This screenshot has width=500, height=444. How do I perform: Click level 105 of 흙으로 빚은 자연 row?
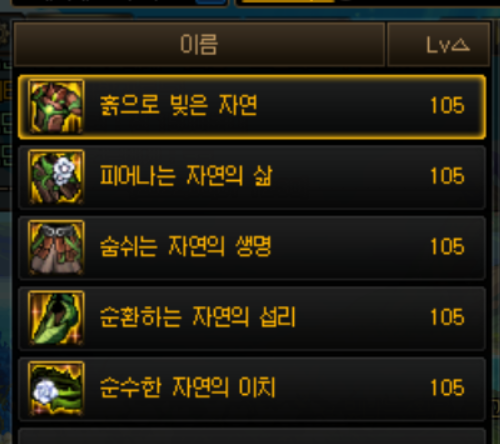pos(447,105)
